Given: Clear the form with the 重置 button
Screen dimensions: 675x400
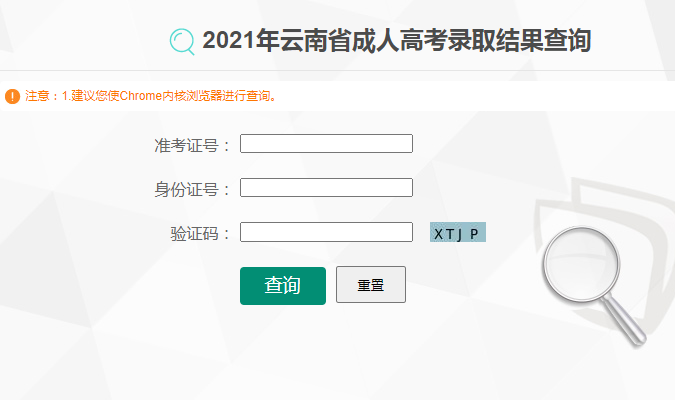Looking at the screenshot, I should tap(371, 285).
